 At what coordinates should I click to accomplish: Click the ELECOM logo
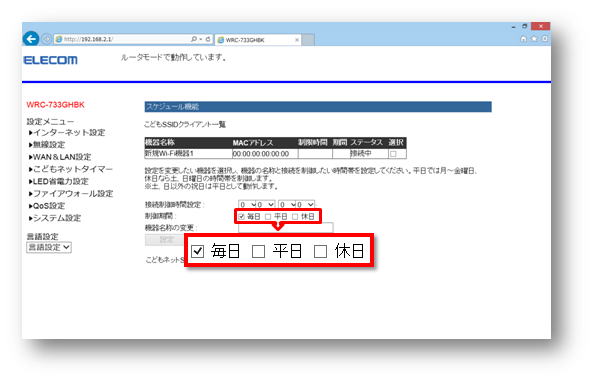click(51, 60)
